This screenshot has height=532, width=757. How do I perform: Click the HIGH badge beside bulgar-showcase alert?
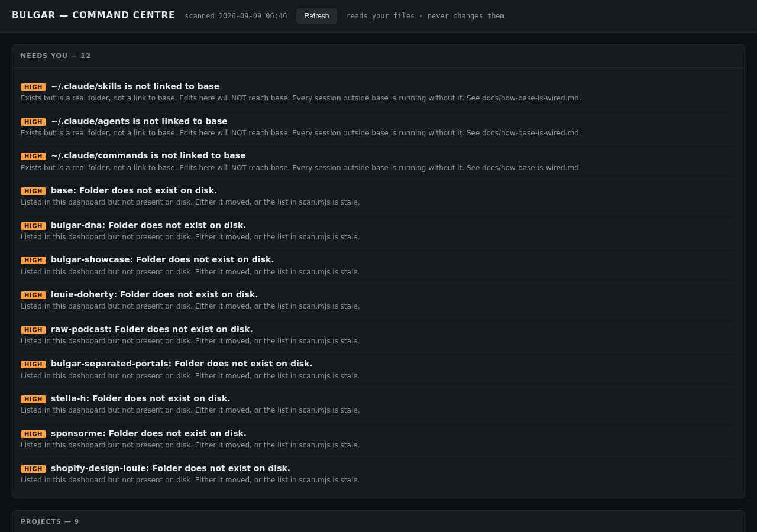(x=33, y=260)
